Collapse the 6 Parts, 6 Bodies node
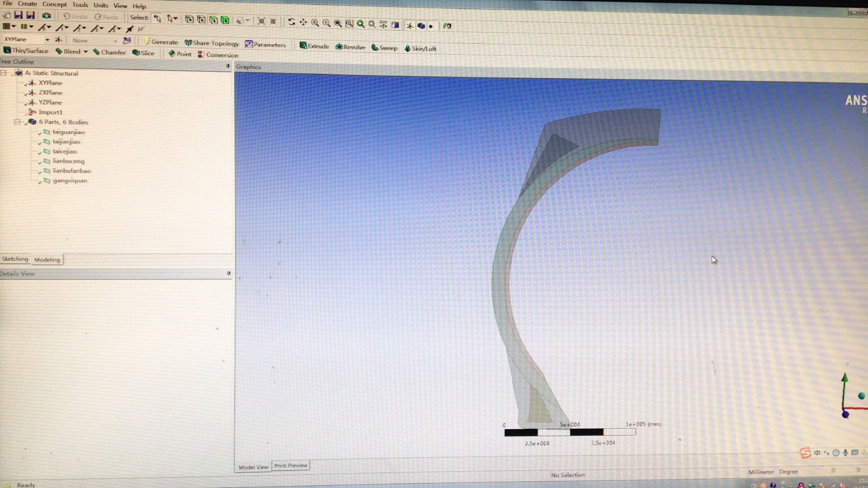This screenshot has height=488, width=868. point(17,122)
